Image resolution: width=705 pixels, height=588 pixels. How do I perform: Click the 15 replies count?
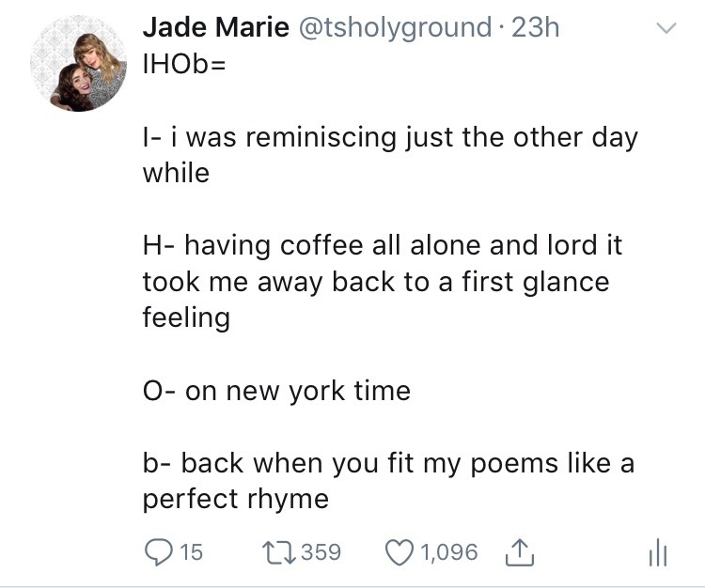pos(191,552)
